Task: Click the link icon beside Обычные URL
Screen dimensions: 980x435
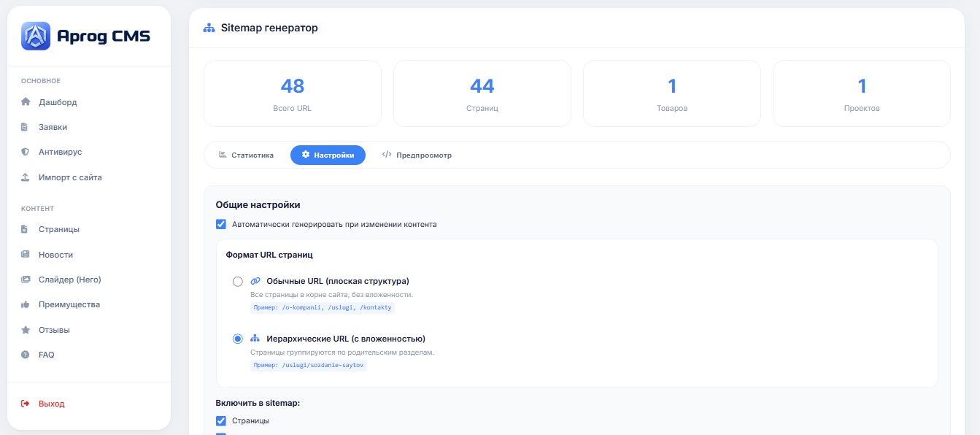Action: 255,281
